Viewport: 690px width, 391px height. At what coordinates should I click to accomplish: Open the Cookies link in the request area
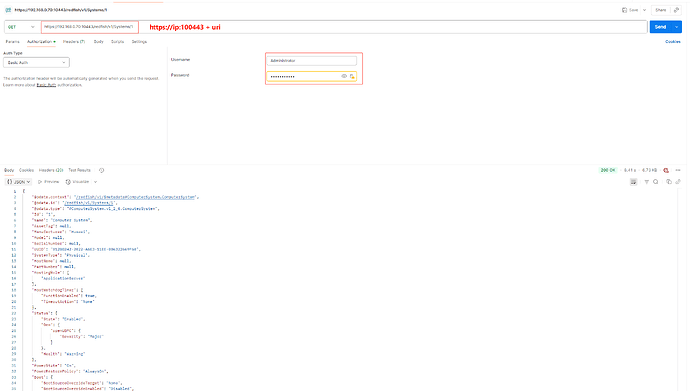click(672, 41)
